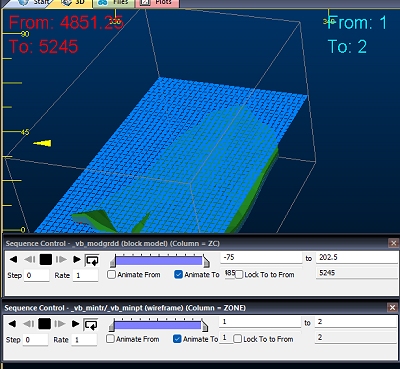The width and height of the screenshot is (400, 369).
Task: Play block model sequence forward
Action: [77, 259]
